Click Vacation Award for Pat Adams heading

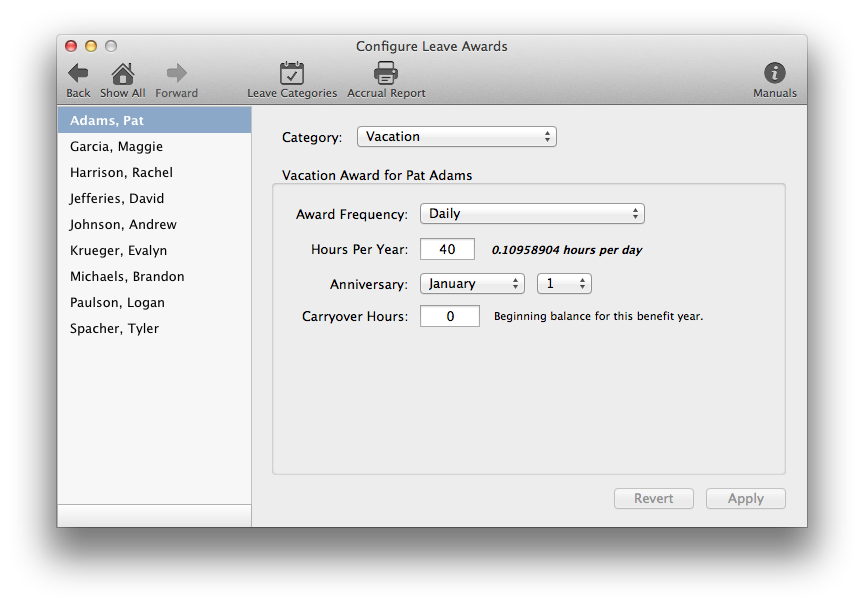coord(377,175)
